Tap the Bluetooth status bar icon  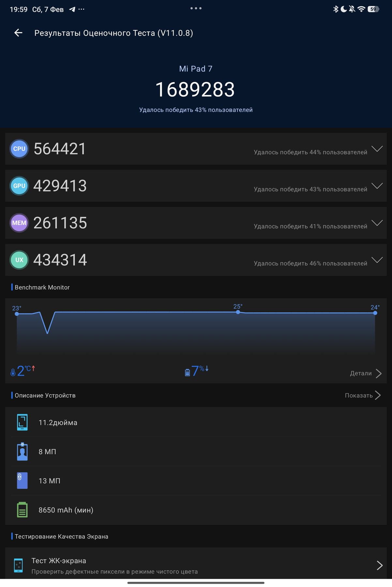pyautogui.click(x=336, y=9)
